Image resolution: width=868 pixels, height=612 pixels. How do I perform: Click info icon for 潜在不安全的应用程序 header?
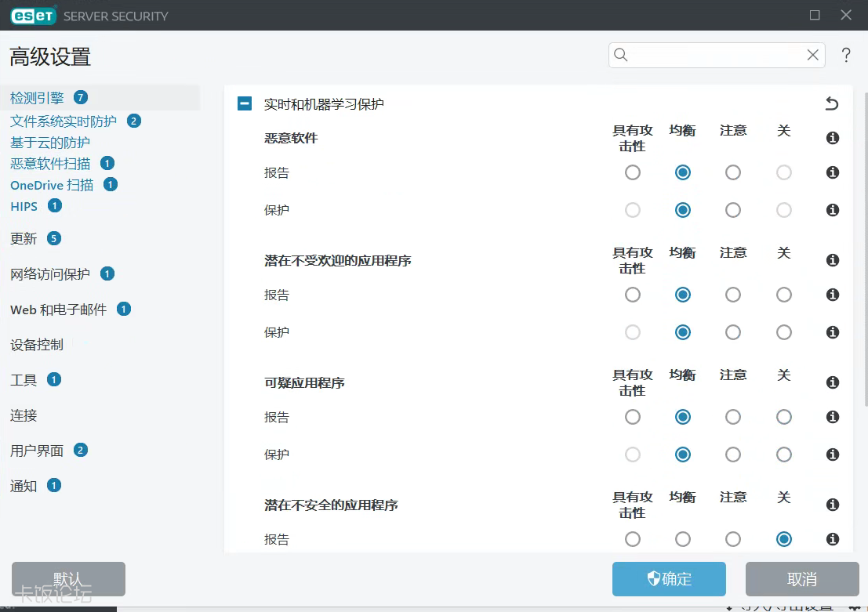click(832, 505)
